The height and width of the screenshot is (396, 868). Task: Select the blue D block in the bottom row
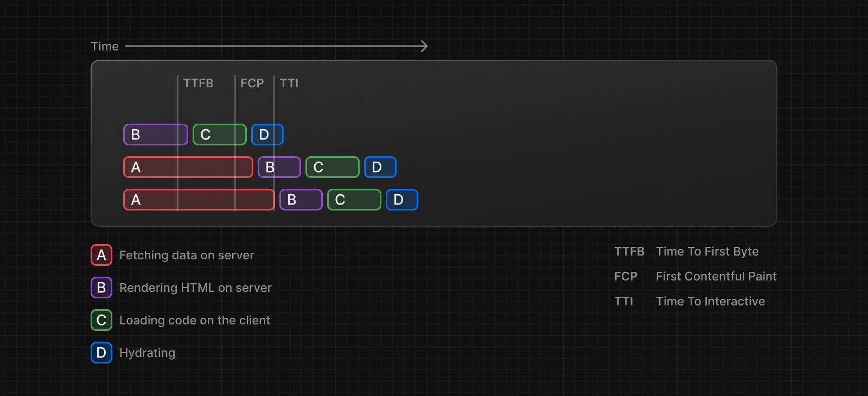coord(401,200)
